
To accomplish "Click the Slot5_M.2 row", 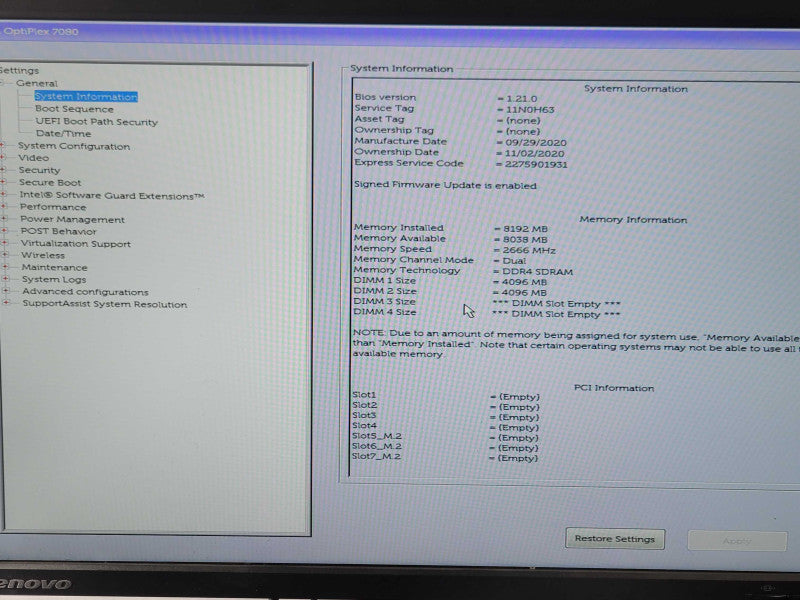I will 445,437.
